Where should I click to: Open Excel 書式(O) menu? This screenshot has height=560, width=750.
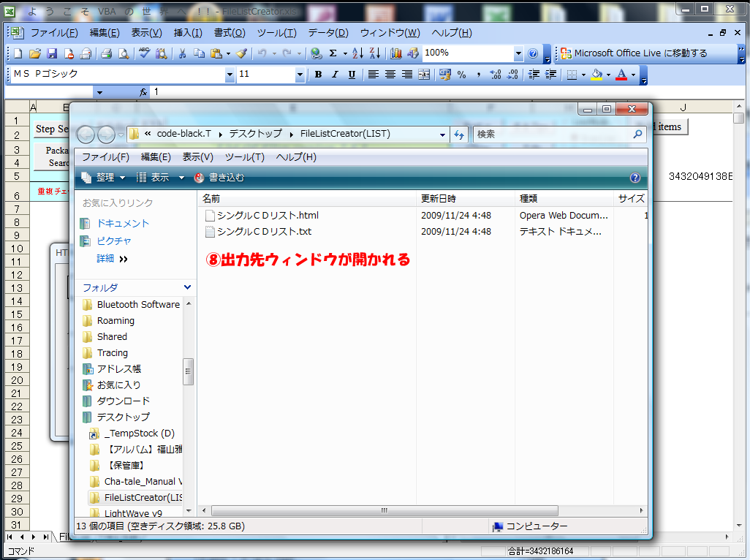(230, 33)
